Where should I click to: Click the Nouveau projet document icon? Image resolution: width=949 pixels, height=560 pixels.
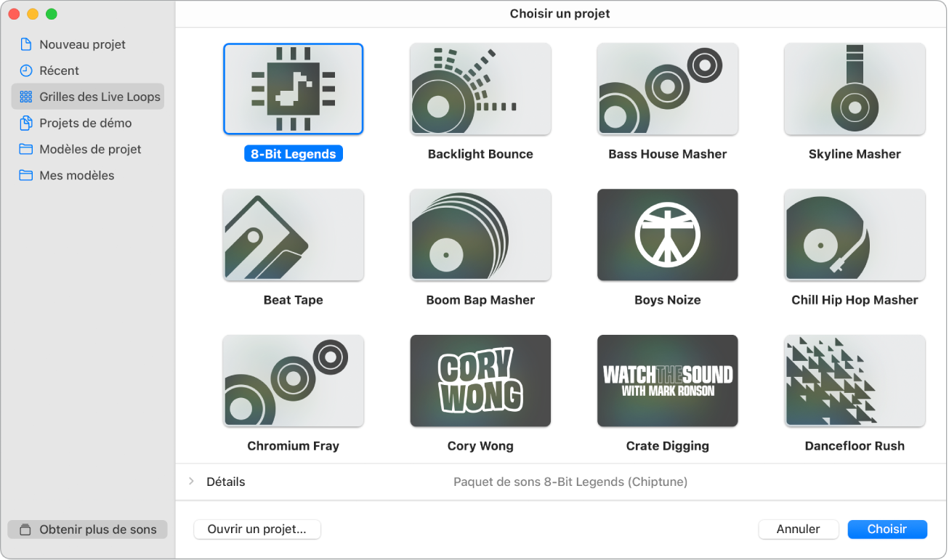click(26, 44)
